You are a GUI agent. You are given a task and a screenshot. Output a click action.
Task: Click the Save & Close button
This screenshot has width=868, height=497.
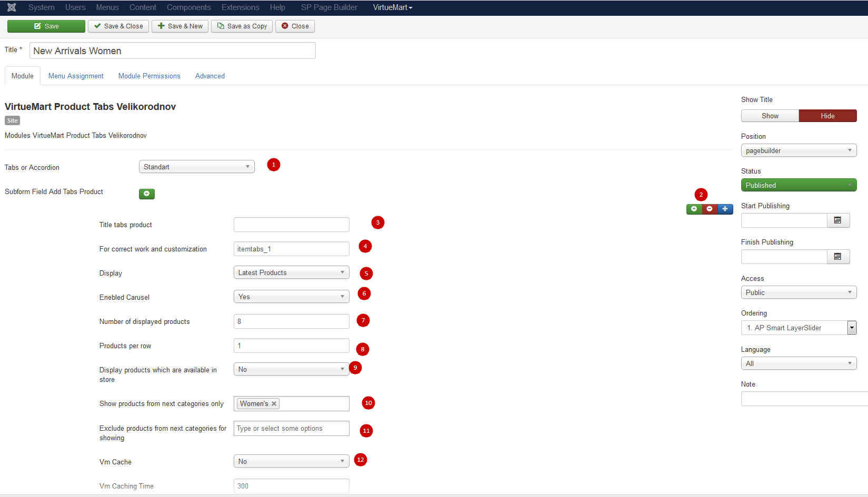pyautogui.click(x=118, y=26)
